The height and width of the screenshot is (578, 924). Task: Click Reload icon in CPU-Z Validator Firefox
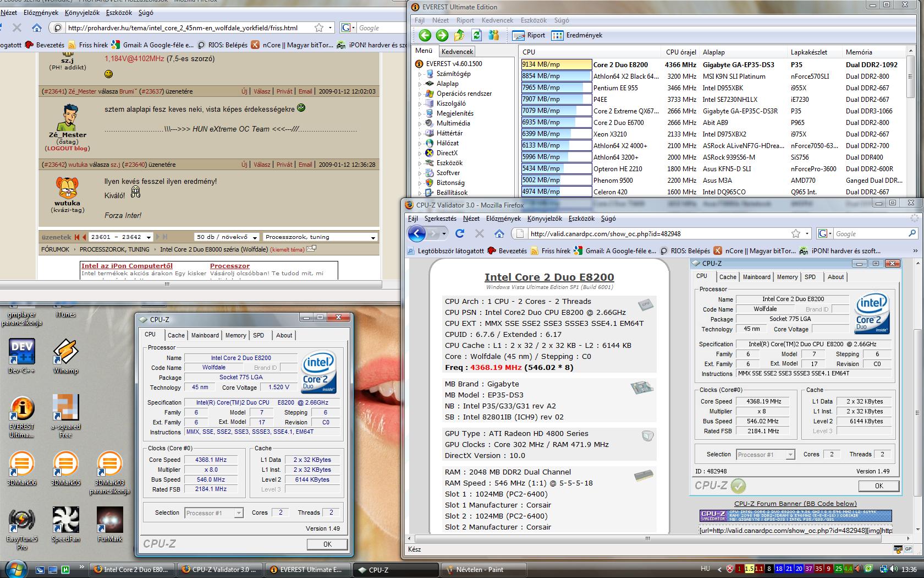point(460,233)
